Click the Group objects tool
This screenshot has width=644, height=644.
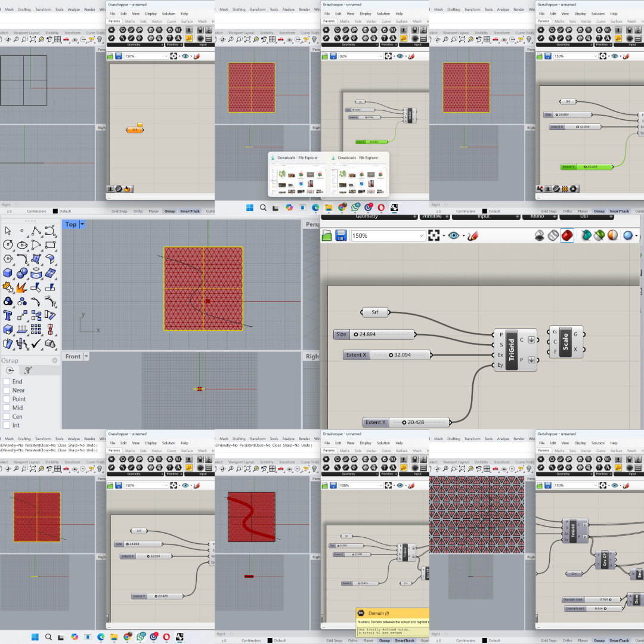(x=8, y=301)
